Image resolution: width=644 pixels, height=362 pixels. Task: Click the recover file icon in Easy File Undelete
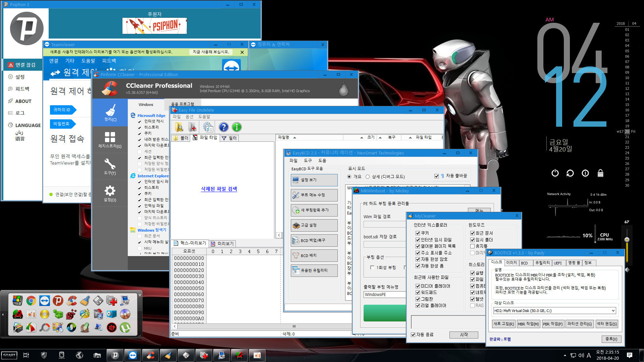point(193,127)
